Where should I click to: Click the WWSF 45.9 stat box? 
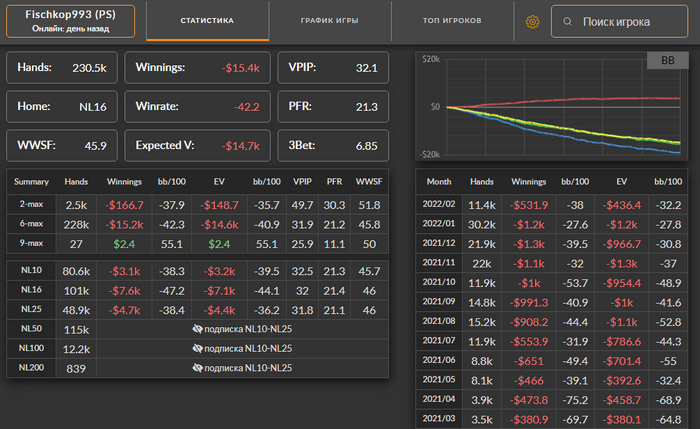coord(62,146)
